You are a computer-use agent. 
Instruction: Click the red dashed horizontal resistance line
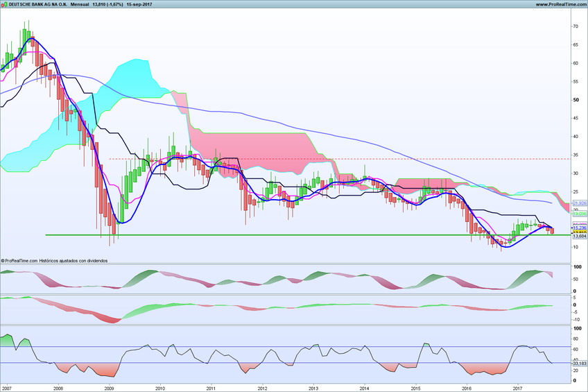[340, 159]
